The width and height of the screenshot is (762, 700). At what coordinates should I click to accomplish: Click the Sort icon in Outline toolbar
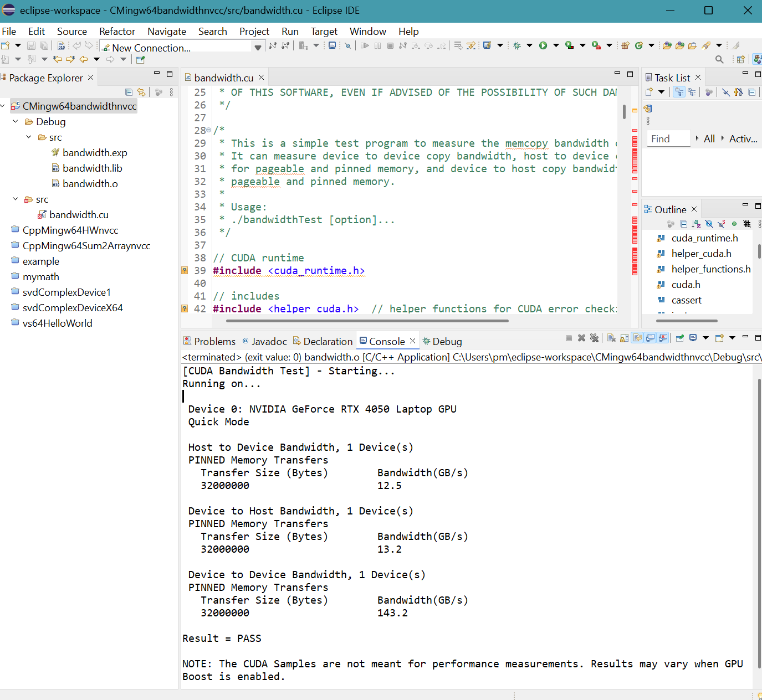[x=696, y=224]
